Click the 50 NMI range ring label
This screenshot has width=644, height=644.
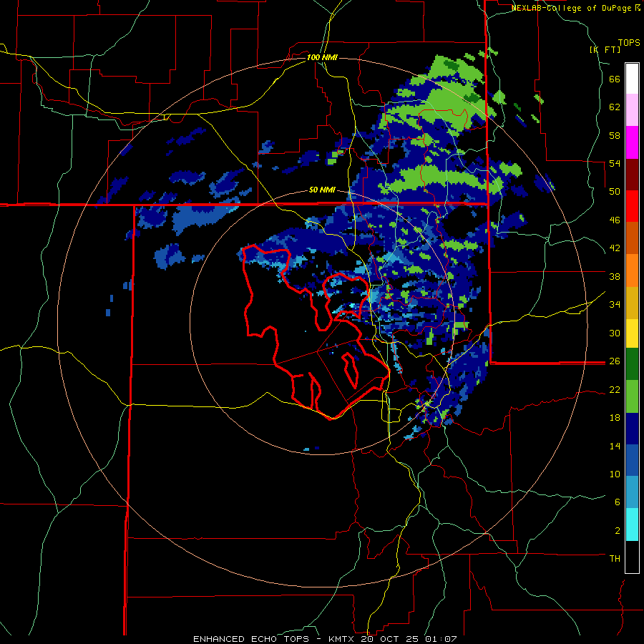(322, 190)
